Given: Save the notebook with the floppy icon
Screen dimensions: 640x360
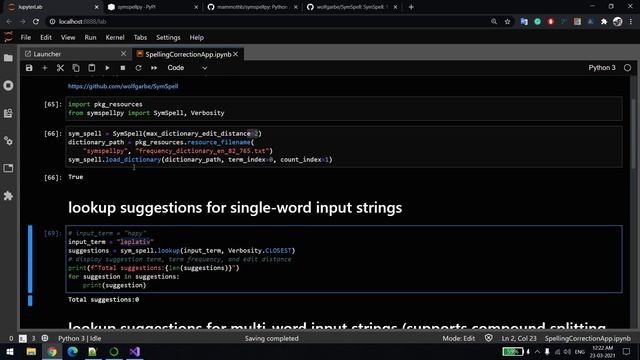Looking at the screenshot, I should [29, 68].
